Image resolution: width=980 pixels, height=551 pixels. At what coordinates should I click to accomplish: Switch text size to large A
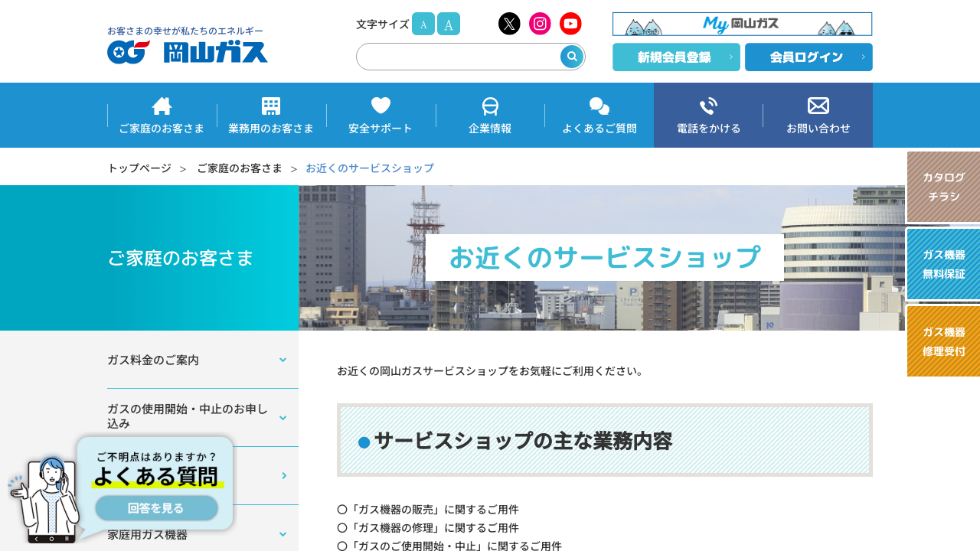(x=449, y=24)
